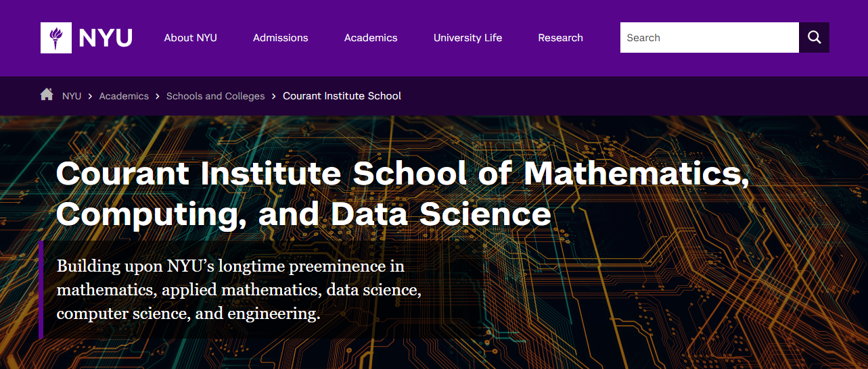868x369 pixels.
Task: Click the NYU wordmark in the header
Action: (106, 38)
